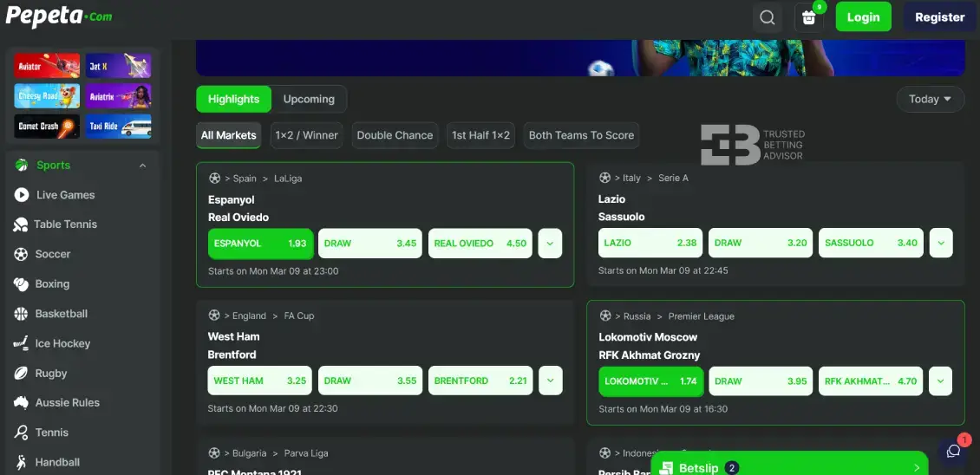Click soccer icon in England FA Cup card
The image size is (980, 475).
[x=213, y=316]
